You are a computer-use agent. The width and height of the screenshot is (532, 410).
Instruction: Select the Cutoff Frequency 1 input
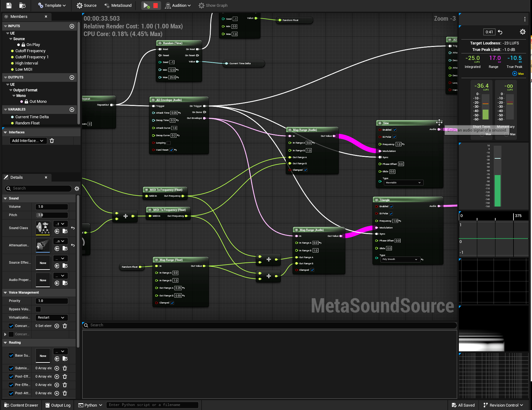[x=32, y=57]
